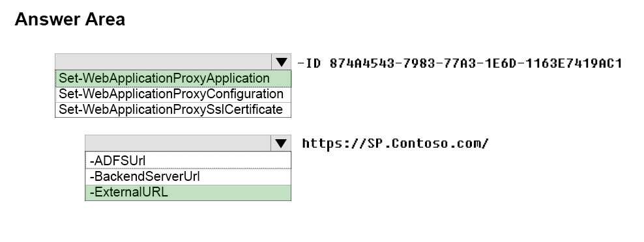Image resolution: width=644 pixels, height=242 pixels.
Task: Select Set-WebApplicationProxyApplication option
Action: pos(173,78)
